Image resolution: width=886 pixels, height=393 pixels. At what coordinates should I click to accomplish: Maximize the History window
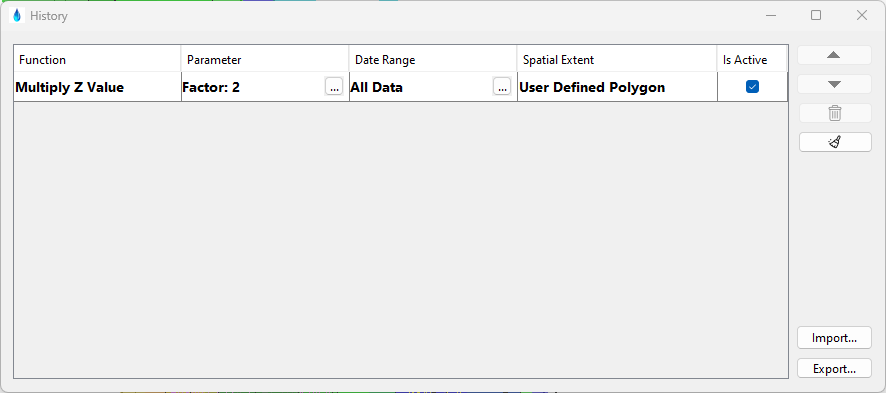click(816, 15)
